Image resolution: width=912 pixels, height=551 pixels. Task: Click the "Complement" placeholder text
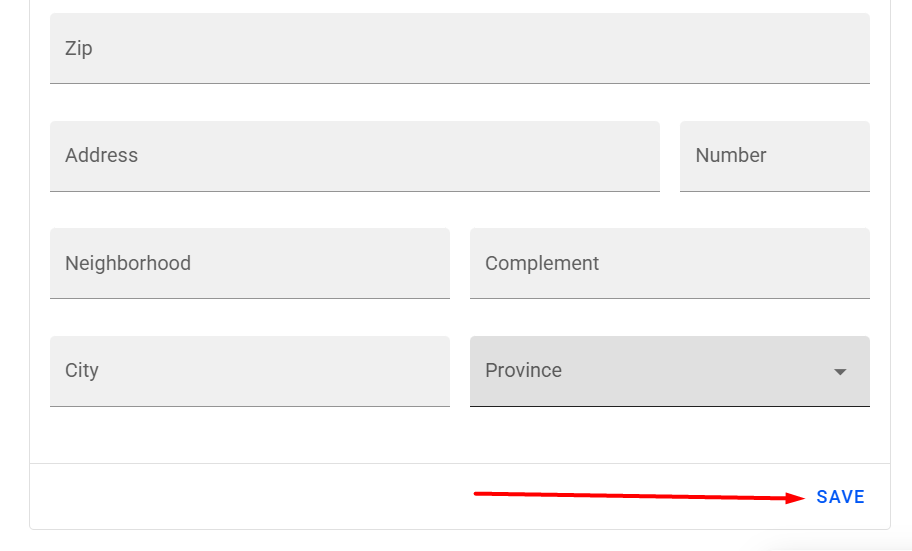[542, 263]
